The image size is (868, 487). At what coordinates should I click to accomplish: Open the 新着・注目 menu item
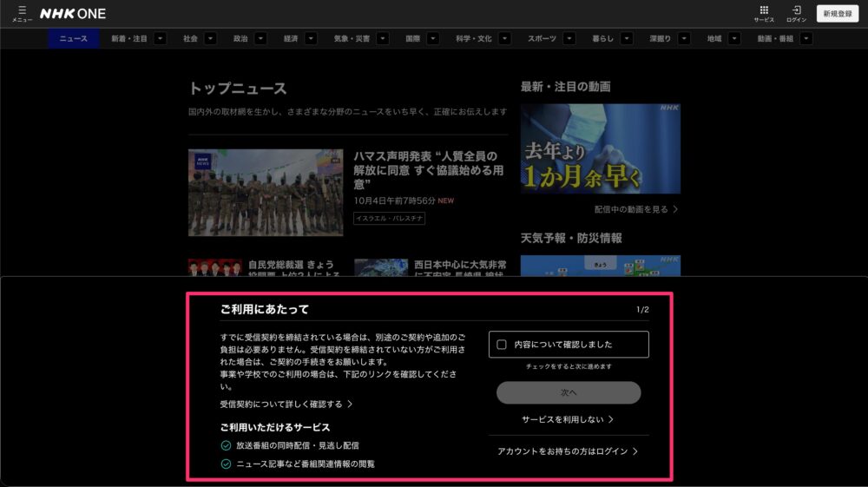click(x=128, y=38)
